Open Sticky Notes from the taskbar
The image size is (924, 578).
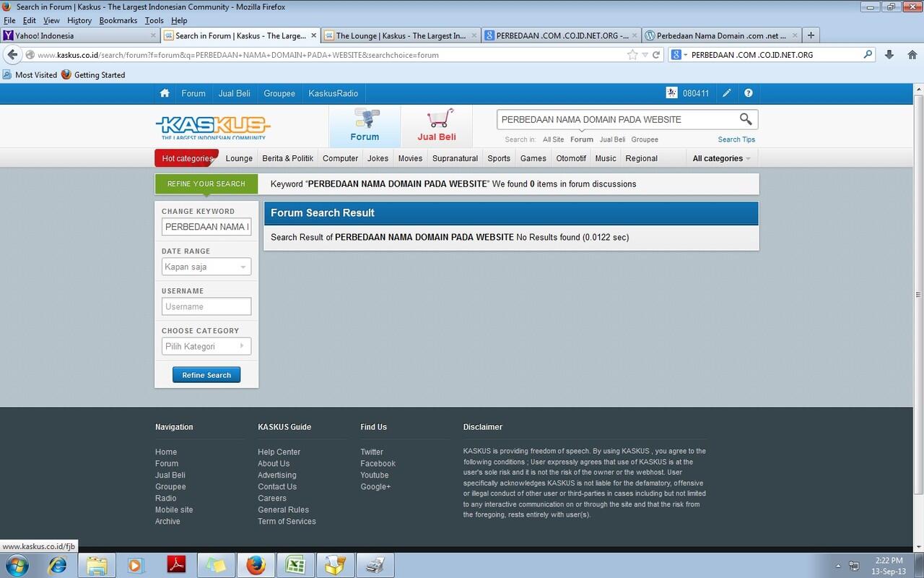(x=216, y=565)
